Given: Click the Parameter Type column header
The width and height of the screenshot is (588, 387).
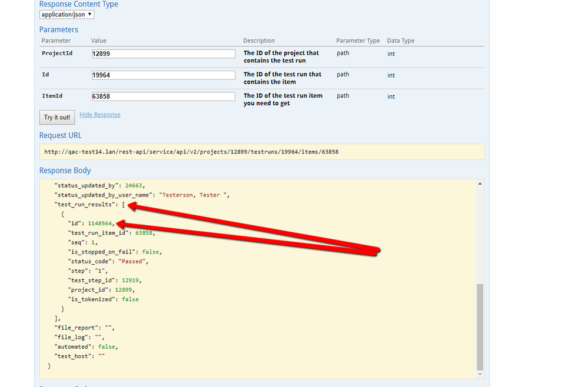Looking at the screenshot, I should click(x=357, y=41).
